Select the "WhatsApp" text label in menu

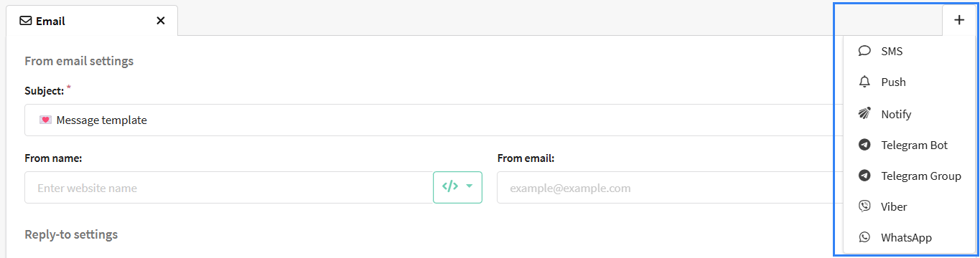tap(906, 237)
